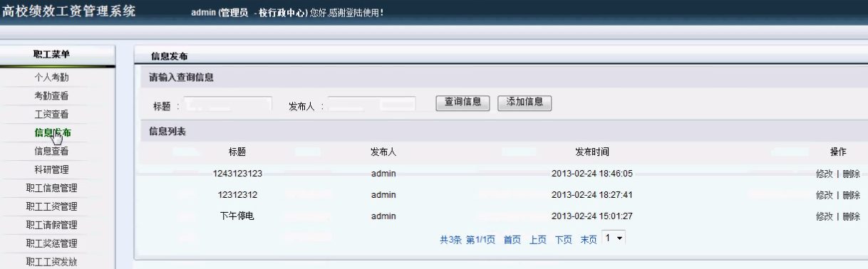Open 职工信息管理 menu item

point(52,188)
